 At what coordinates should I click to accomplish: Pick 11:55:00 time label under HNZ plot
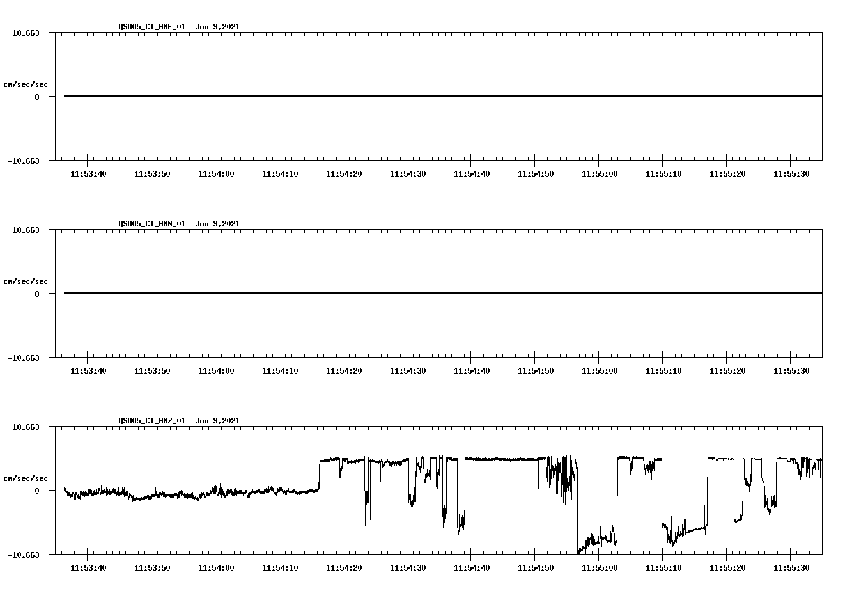click(600, 567)
